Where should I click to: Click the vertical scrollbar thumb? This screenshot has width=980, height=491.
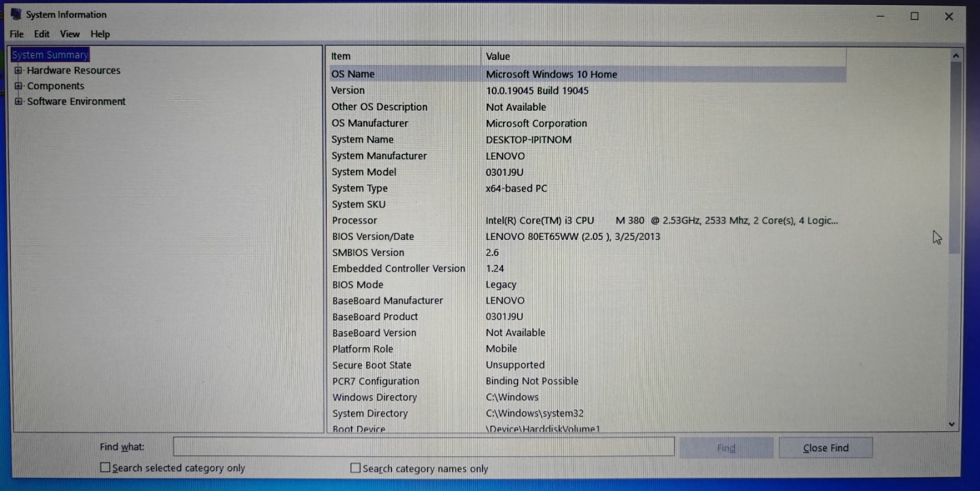955,157
